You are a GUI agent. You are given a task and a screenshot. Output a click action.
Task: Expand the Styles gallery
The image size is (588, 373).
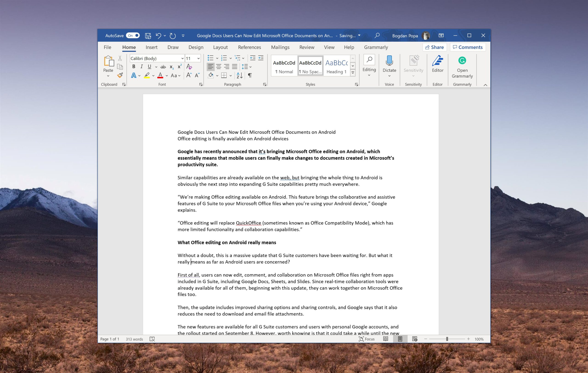(x=353, y=72)
